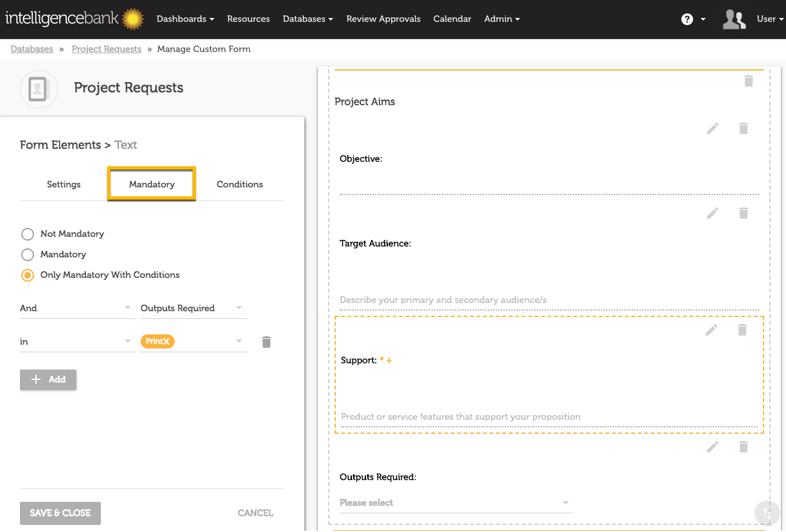The height and width of the screenshot is (532, 786).
Task: Click the Project Requests database icon
Action: [39, 89]
